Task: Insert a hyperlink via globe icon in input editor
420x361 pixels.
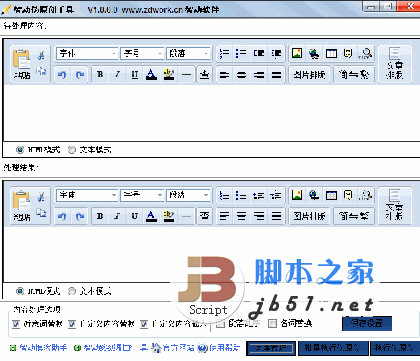Action: (x=314, y=53)
